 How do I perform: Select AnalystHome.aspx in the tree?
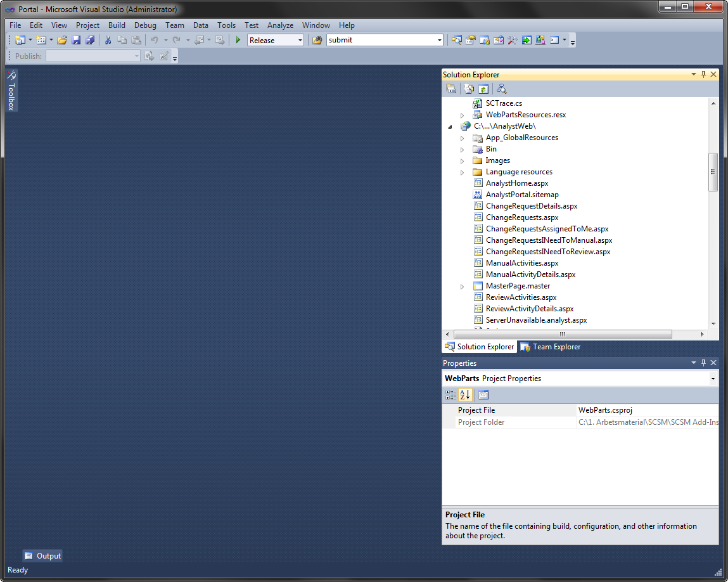coord(517,183)
